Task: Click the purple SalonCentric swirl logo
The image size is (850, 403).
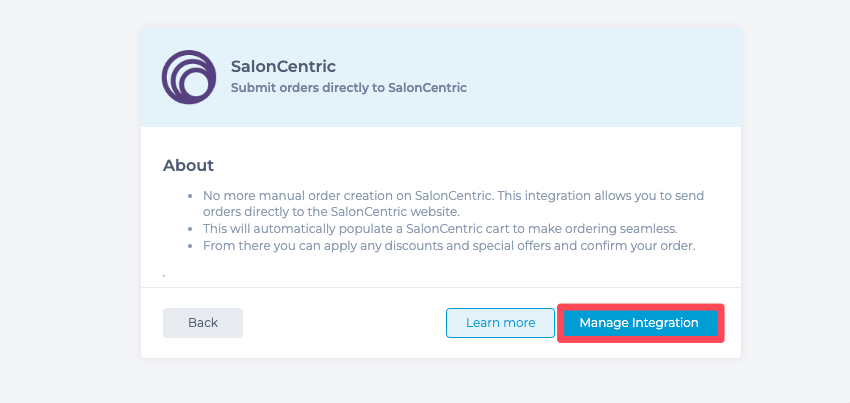Action: (189, 77)
